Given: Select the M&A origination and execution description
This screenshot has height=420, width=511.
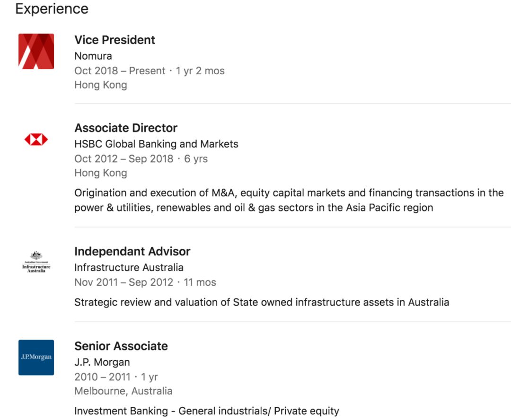Looking at the screenshot, I should coord(289,200).
